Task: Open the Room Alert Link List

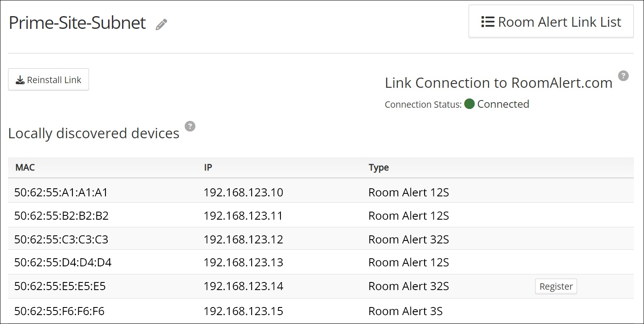Action: click(x=551, y=22)
